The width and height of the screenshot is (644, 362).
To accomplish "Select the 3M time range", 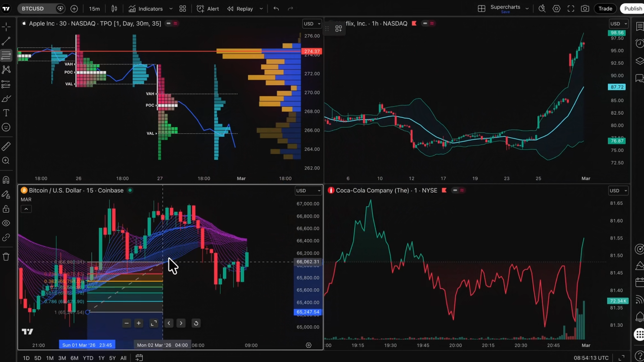I will click(x=62, y=358).
